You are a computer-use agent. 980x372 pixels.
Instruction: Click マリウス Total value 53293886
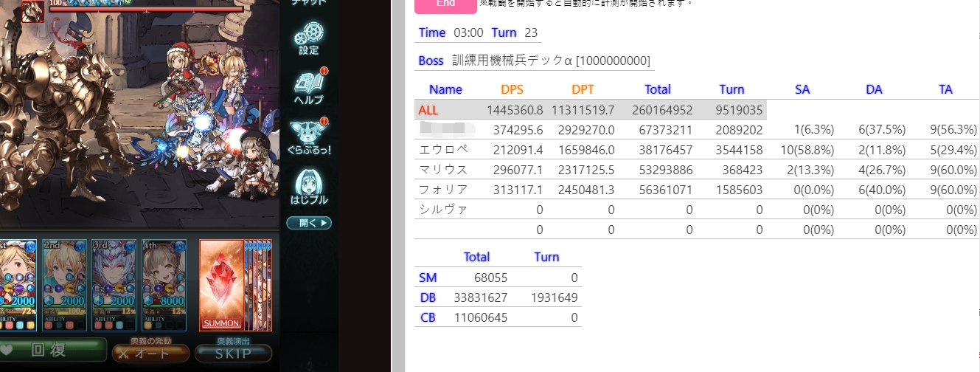point(662,170)
